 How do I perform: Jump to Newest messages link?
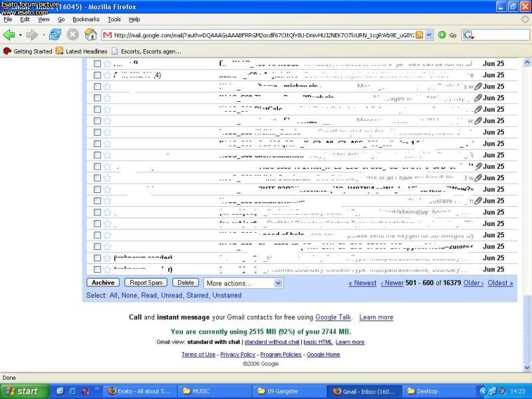tap(362, 283)
